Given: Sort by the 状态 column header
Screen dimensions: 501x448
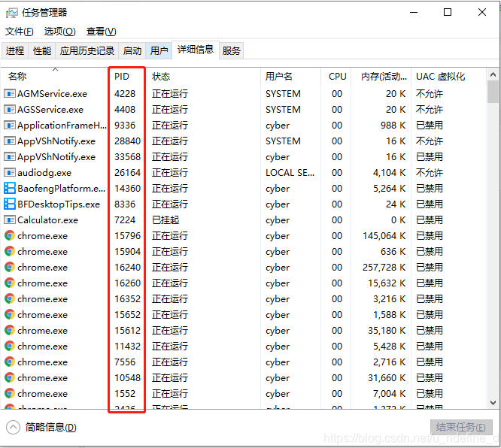Looking at the screenshot, I should (204, 77).
